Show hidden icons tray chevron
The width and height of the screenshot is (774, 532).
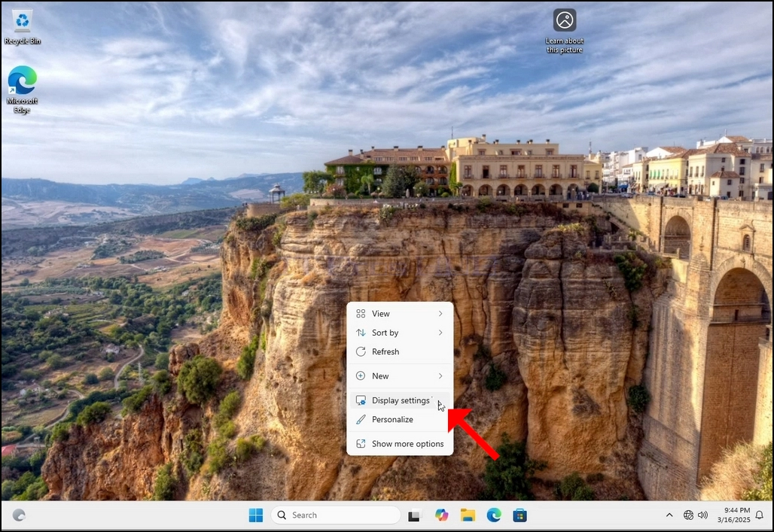[669, 515]
